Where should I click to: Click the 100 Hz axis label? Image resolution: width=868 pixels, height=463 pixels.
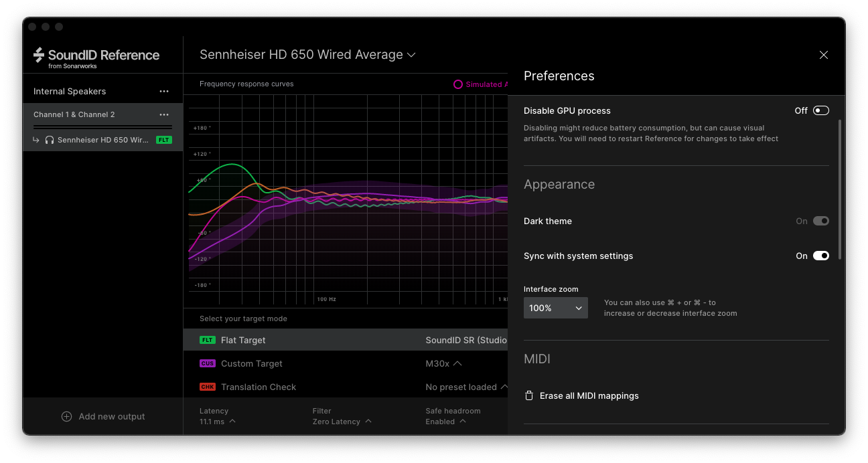tap(327, 299)
